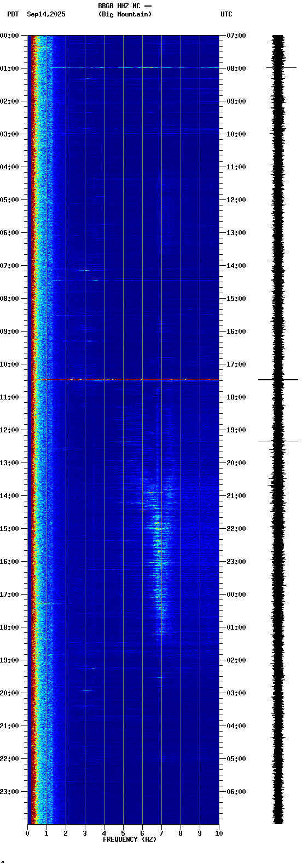
Task: Select 03:00 on the PDT time axis
Action: point(9,134)
